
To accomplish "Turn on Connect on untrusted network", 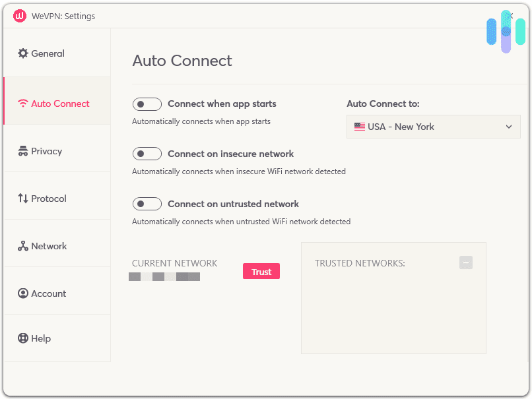I will click(147, 204).
